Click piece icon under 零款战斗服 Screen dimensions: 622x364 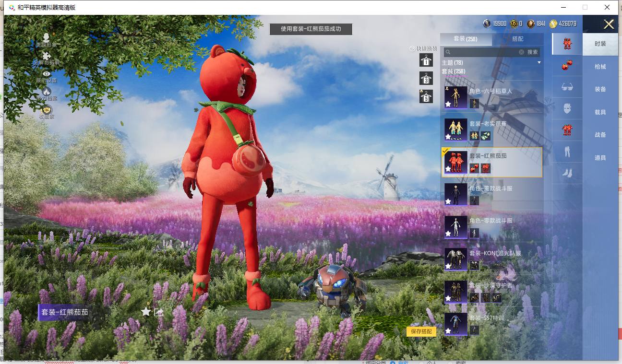click(474, 233)
